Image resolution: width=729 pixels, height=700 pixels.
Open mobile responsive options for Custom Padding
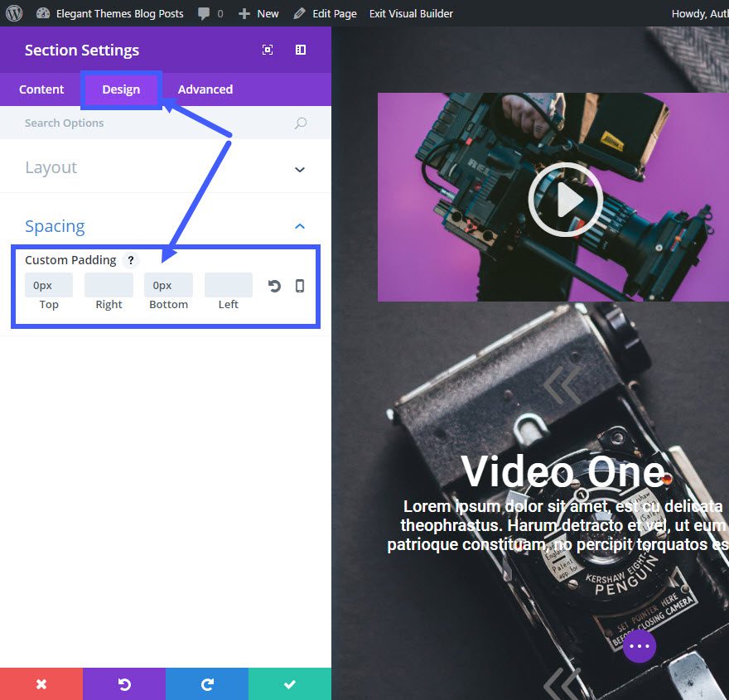(299, 285)
